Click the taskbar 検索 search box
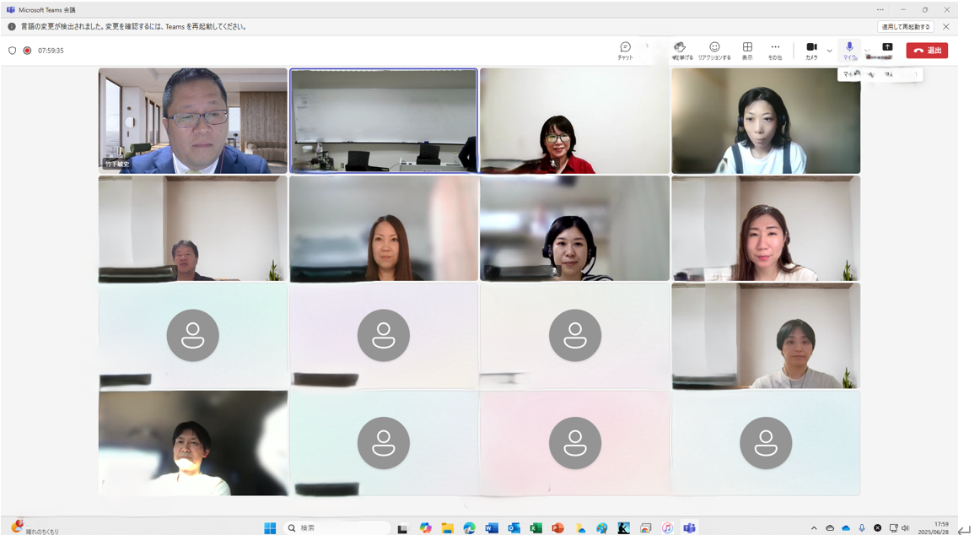 pos(337,528)
